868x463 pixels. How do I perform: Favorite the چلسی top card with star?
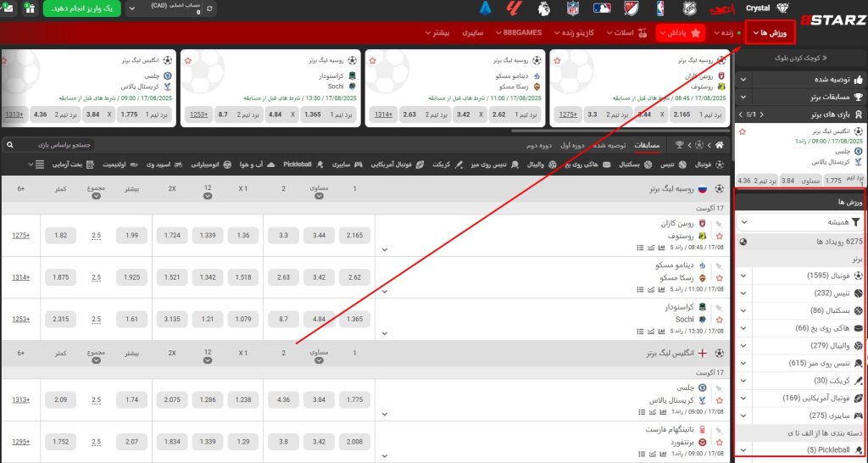tap(4, 60)
